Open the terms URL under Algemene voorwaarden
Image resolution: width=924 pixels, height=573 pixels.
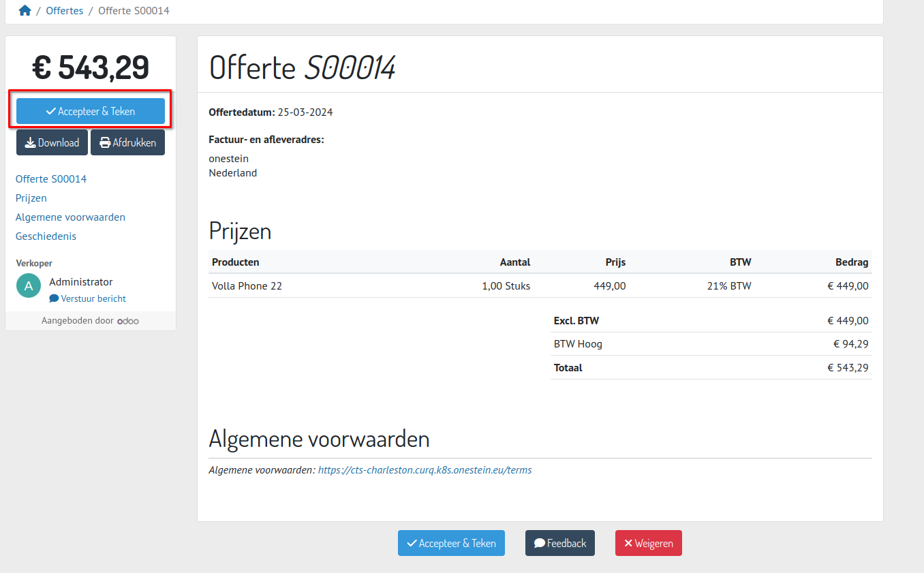[x=425, y=470]
